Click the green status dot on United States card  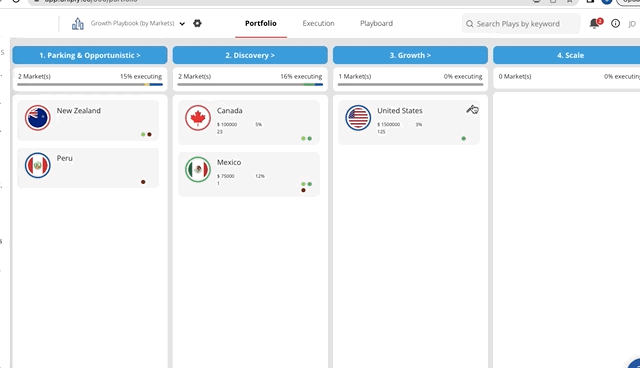(x=463, y=139)
